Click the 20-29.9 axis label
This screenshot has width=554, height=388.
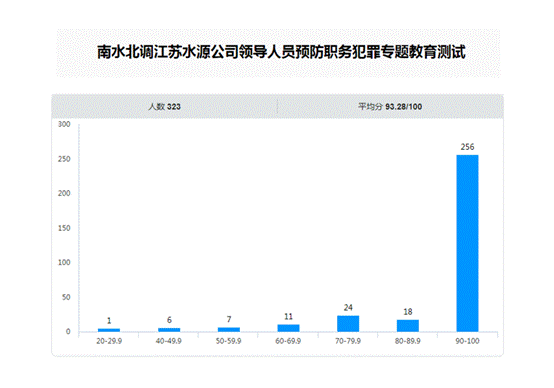click(109, 341)
